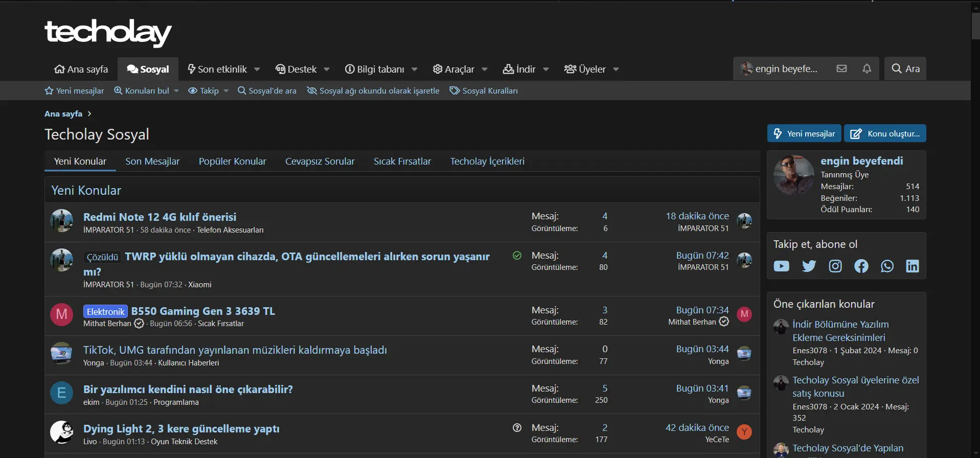The width and height of the screenshot is (980, 458).
Task: Click the solved checkmark icon on TWRP thread
Action: [517, 256]
